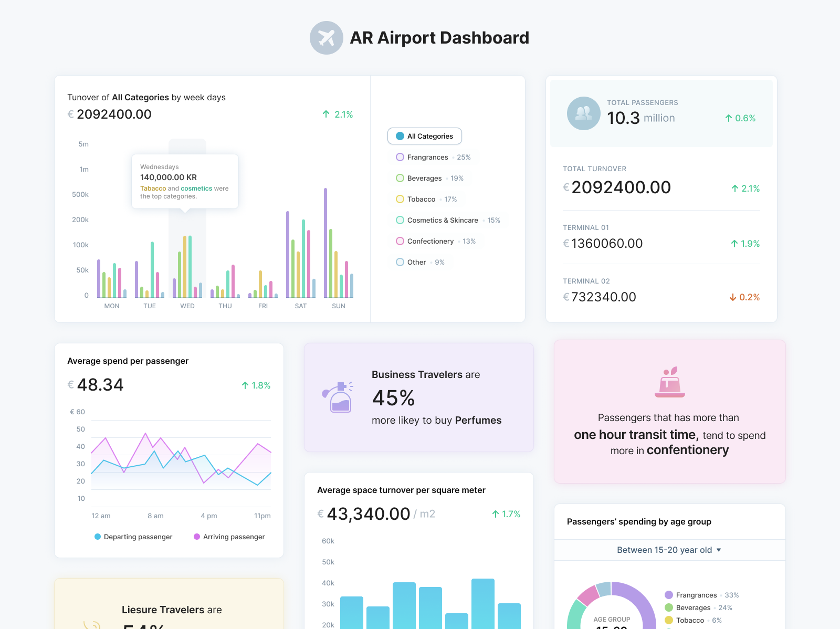Click the purple Arriving passenger legend dot
Viewport: 840px width, 629px height.
(x=197, y=537)
